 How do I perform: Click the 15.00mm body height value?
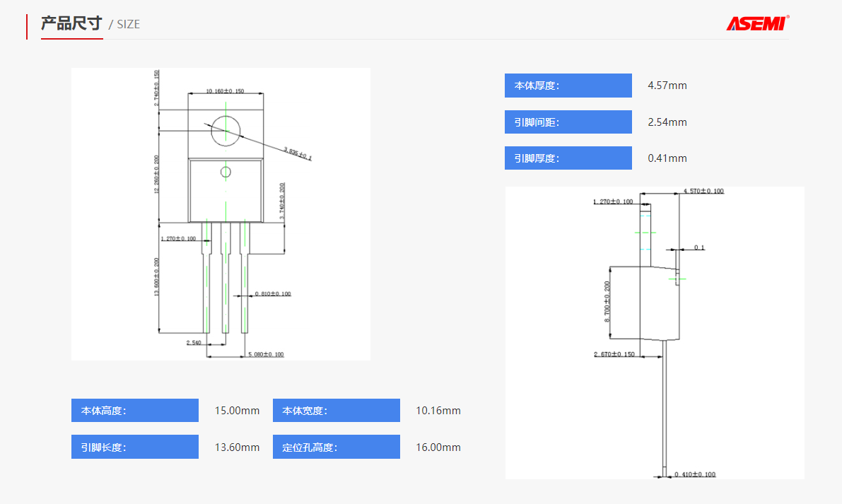(x=237, y=411)
